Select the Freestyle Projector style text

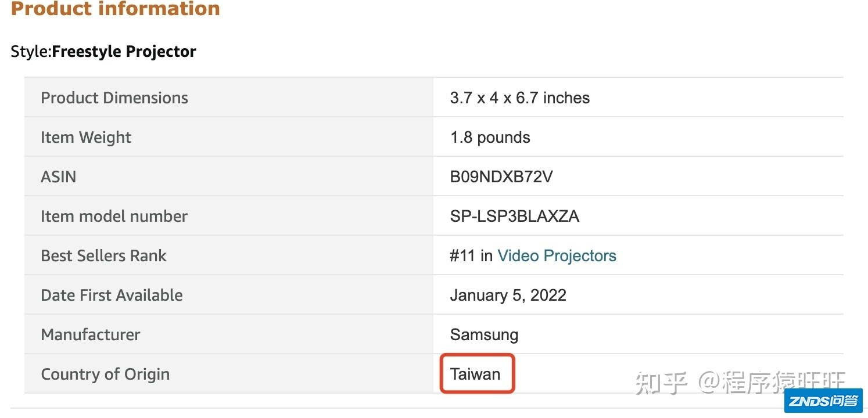pyautogui.click(x=124, y=52)
